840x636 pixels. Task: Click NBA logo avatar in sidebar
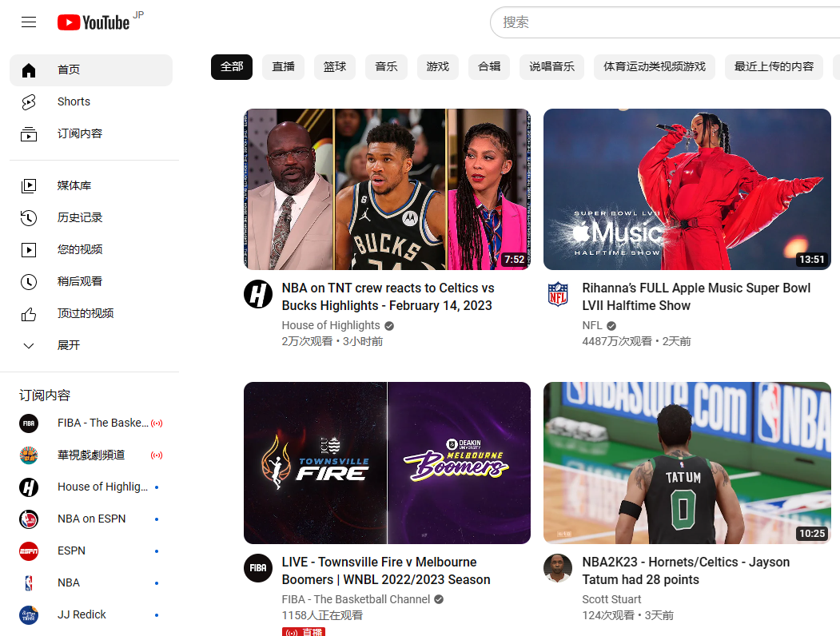tap(29, 583)
